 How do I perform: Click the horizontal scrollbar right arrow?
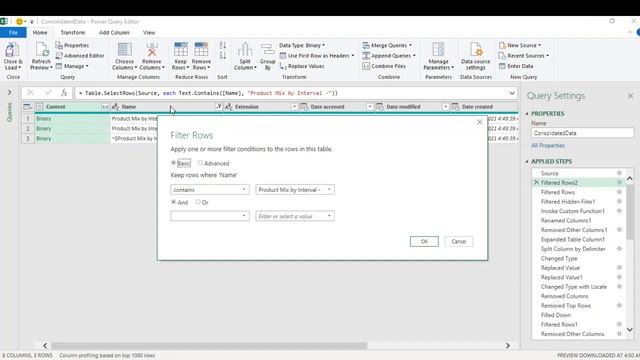[508, 345]
